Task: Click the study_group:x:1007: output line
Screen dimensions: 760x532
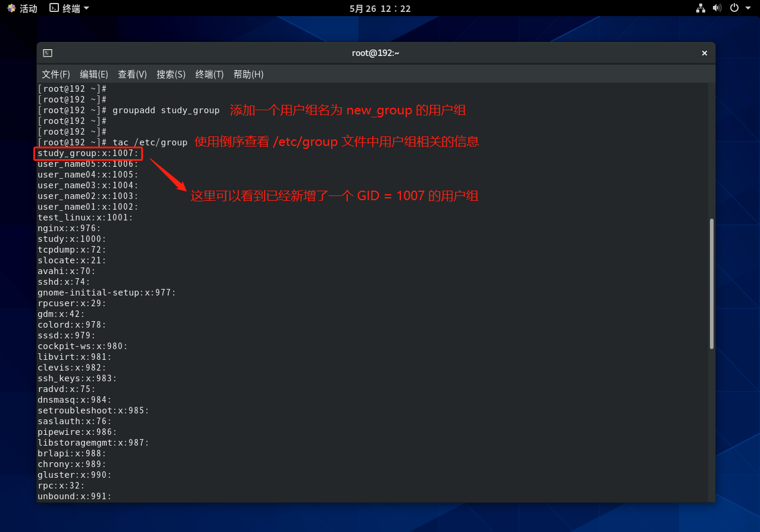Action: point(88,154)
